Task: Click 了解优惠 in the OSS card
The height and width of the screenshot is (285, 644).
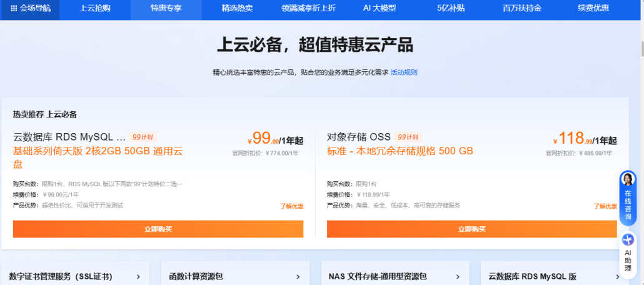Action: pyautogui.click(x=605, y=206)
